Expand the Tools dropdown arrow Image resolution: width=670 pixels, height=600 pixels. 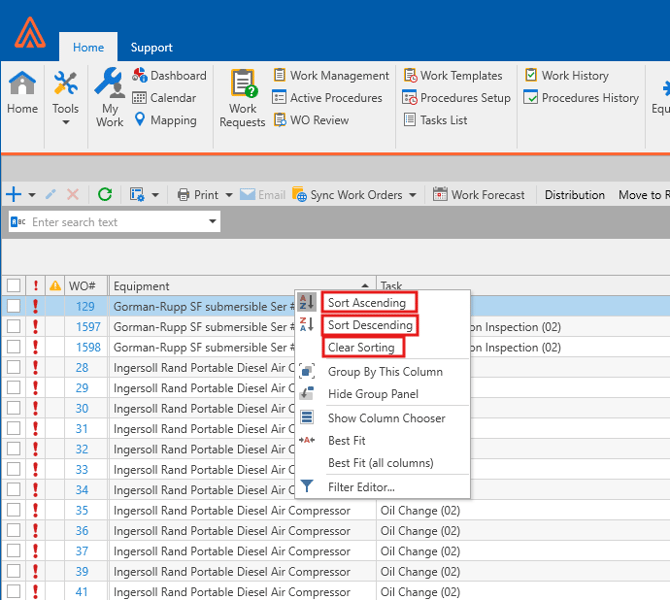point(66,123)
